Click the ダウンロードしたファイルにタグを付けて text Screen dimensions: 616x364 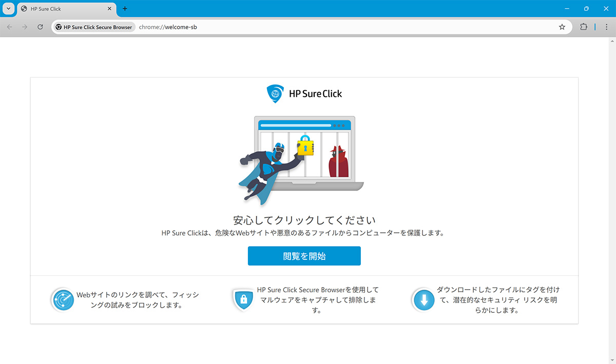498,300
